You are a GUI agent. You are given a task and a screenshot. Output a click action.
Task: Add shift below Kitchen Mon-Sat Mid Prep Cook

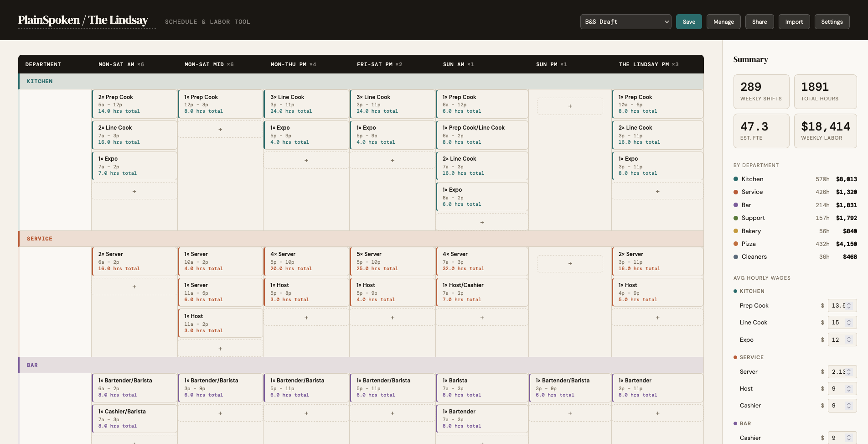[x=220, y=130]
